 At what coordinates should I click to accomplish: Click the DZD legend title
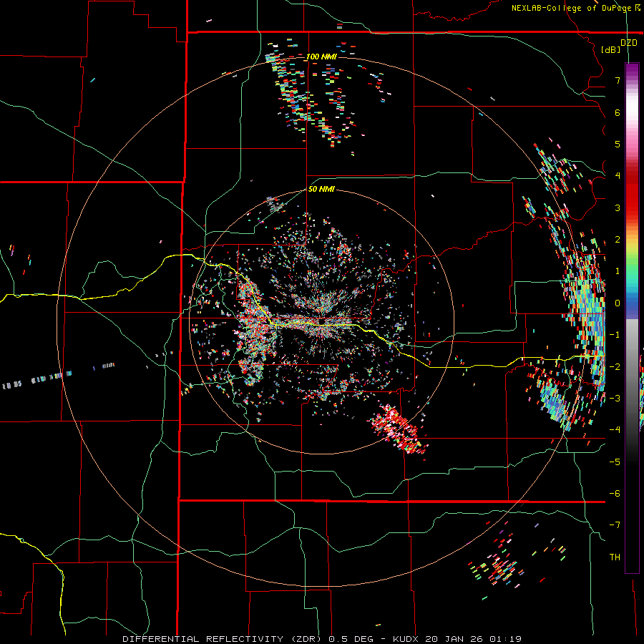(x=629, y=43)
